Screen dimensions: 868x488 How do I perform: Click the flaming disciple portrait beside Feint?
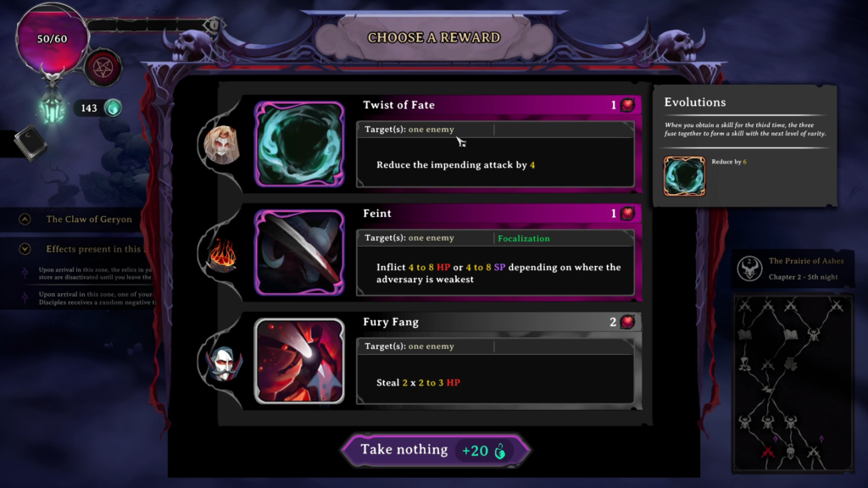point(223,254)
